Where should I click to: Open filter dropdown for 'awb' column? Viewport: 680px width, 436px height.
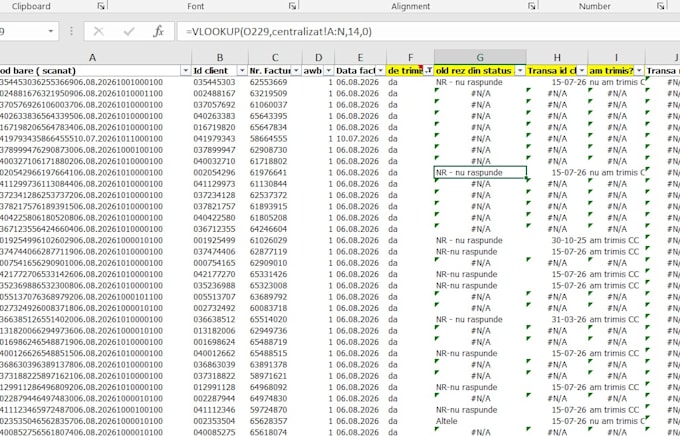coord(329,71)
